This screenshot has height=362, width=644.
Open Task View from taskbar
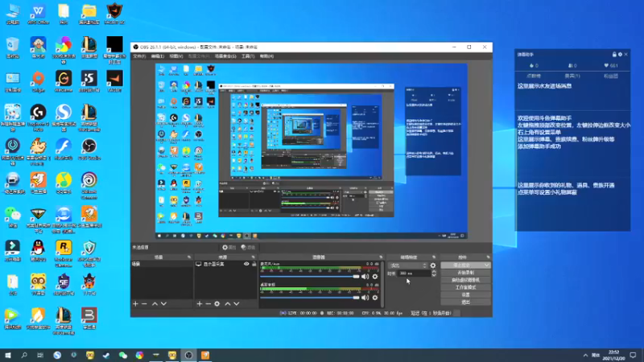pyautogui.click(x=39, y=355)
